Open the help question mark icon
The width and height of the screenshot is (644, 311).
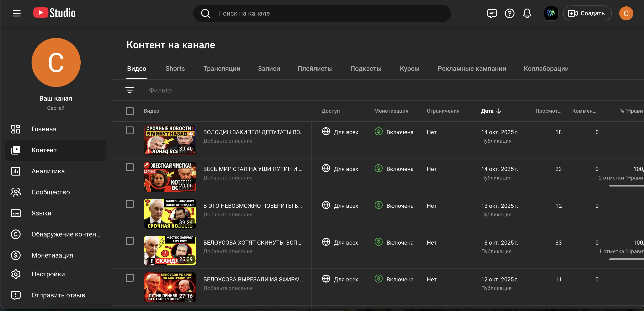click(x=509, y=13)
